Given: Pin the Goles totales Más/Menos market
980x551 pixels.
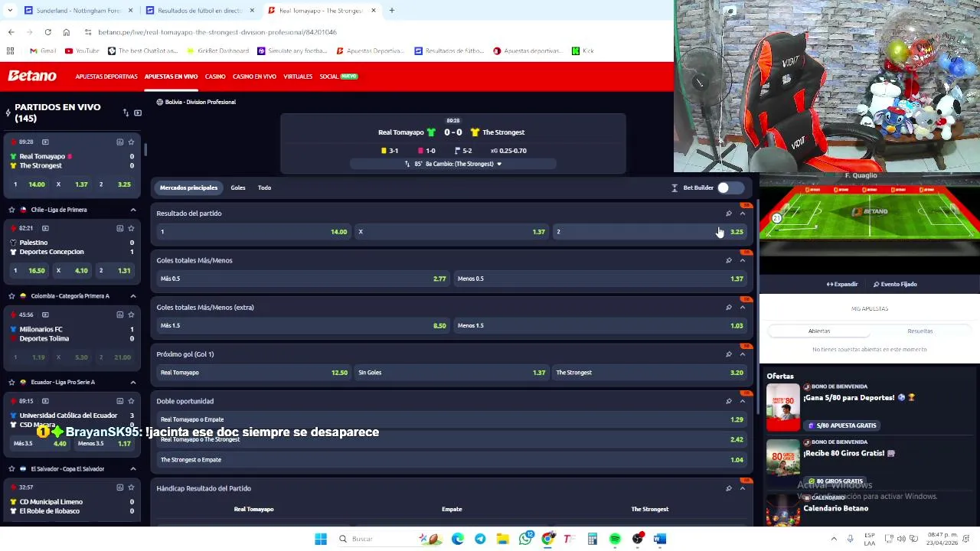Looking at the screenshot, I should click(729, 260).
